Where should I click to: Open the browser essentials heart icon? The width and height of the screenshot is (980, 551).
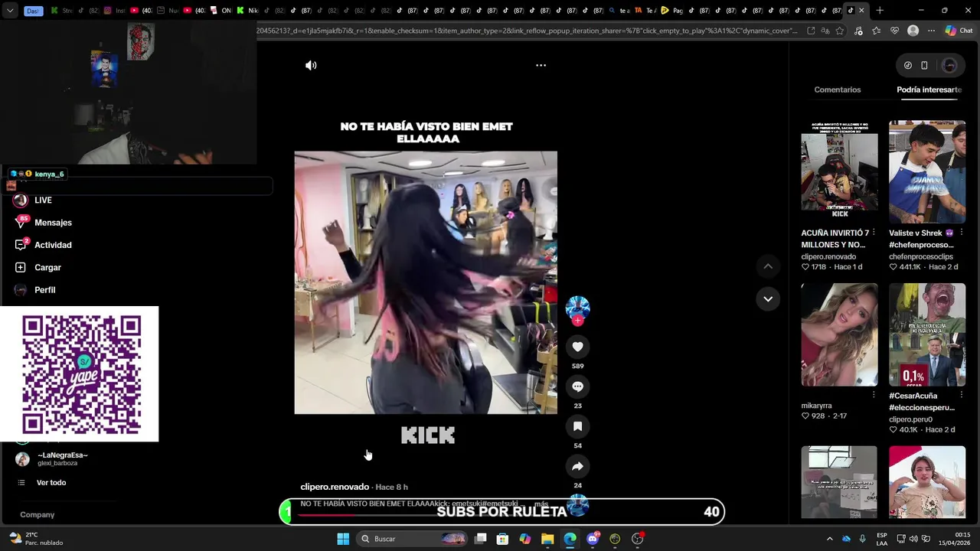[895, 31]
